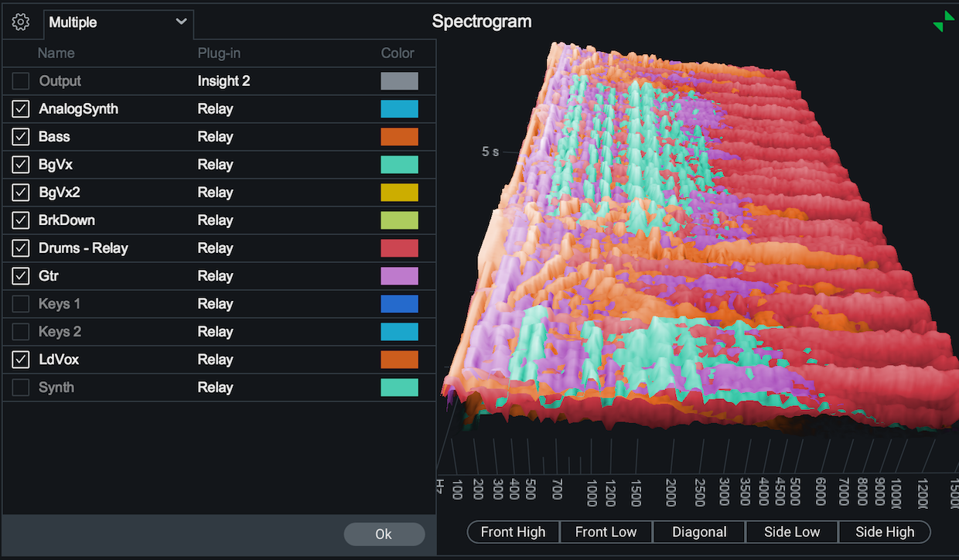Click the Synth teal color swatch
The width and height of the screenshot is (959, 560).
click(x=399, y=388)
